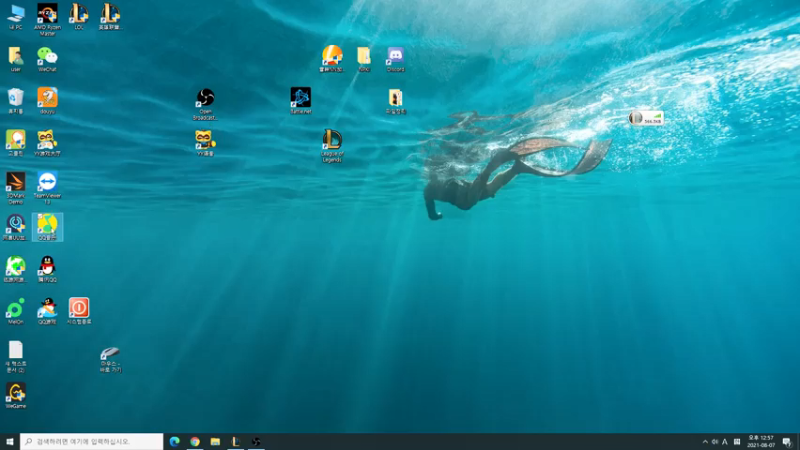Open the Windows Start menu
This screenshot has width=800, height=450.
click(10, 441)
